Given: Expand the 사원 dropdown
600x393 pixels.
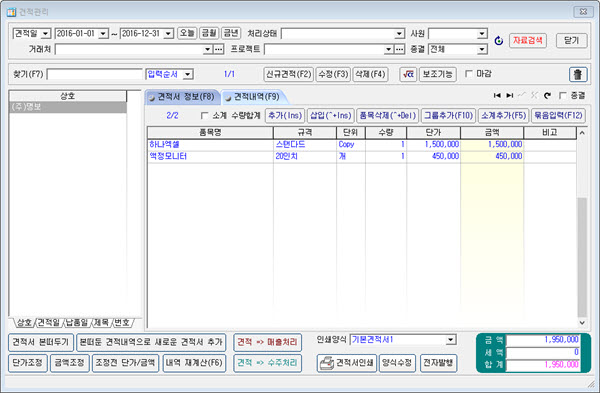Looking at the screenshot, I should (482, 34).
